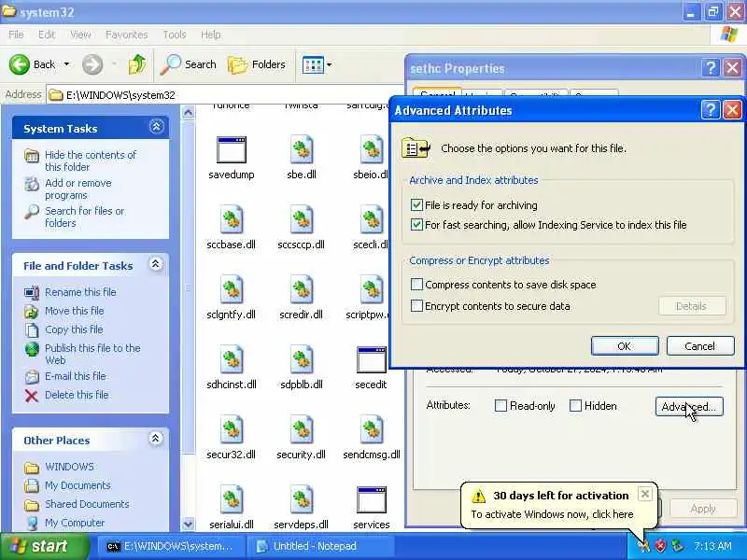747x560 pixels.
Task: Click Rename this file
Action: (80, 292)
